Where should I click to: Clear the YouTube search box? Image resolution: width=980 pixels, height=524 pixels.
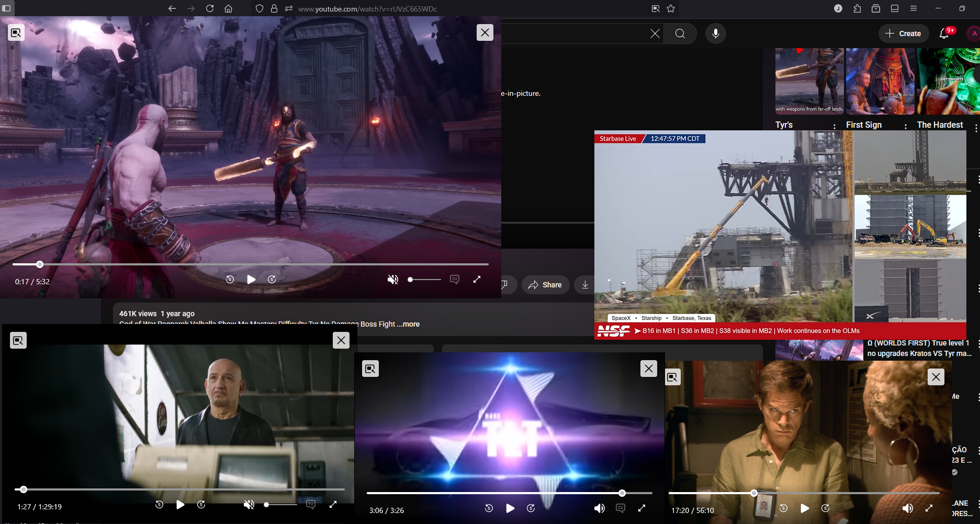(655, 34)
